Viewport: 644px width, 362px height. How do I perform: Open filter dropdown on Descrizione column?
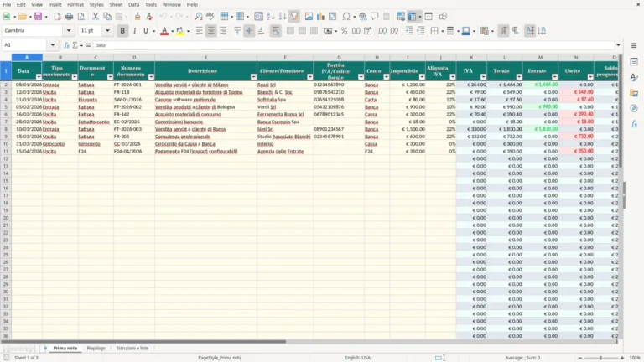click(x=253, y=77)
